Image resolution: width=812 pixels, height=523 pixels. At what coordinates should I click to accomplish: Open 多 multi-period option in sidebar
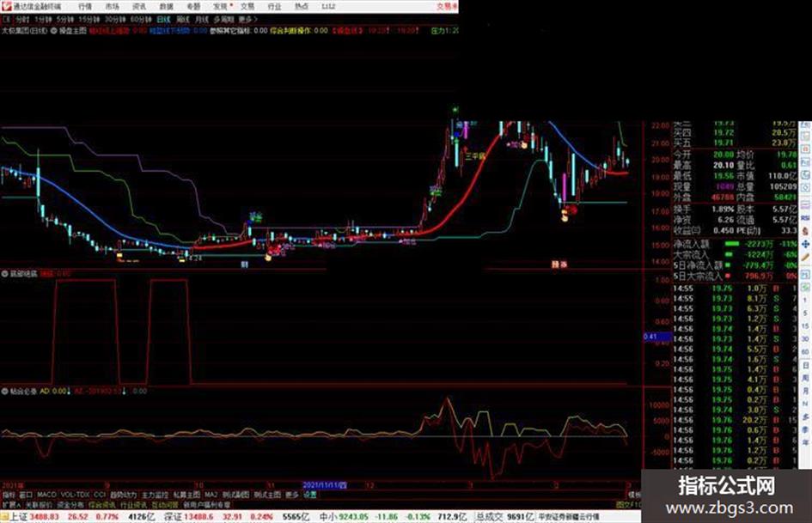click(805, 417)
